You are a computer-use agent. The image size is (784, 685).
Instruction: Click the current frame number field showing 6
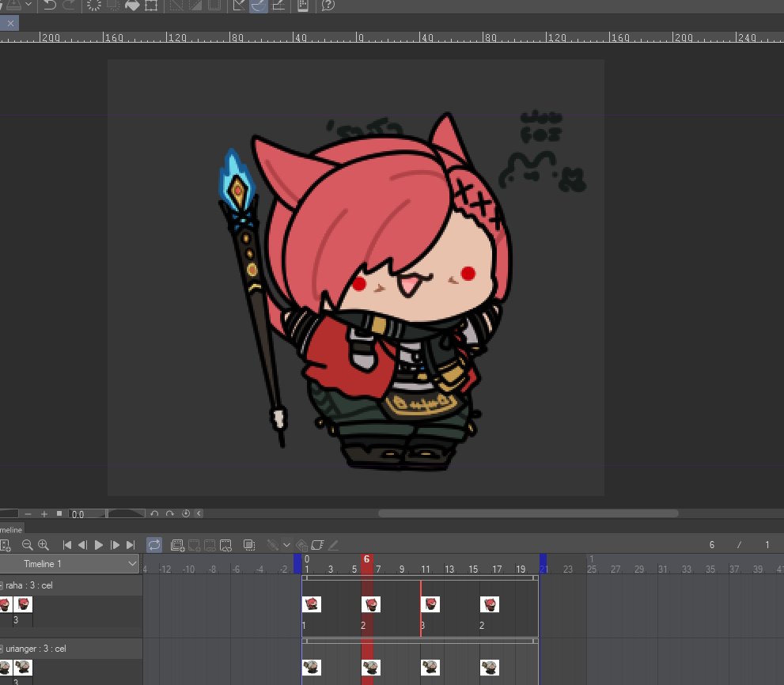[x=711, y=545]
